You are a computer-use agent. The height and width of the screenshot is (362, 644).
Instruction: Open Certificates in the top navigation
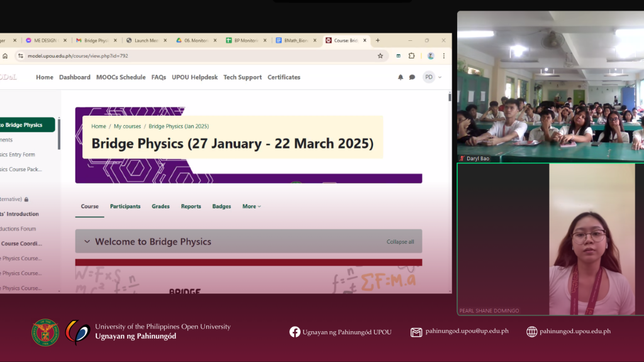point(284,77)
